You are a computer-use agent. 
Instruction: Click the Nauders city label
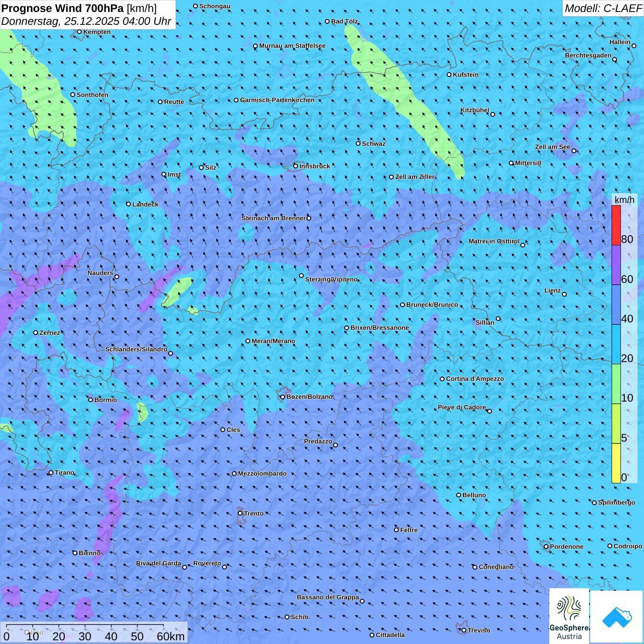[100, 273]
